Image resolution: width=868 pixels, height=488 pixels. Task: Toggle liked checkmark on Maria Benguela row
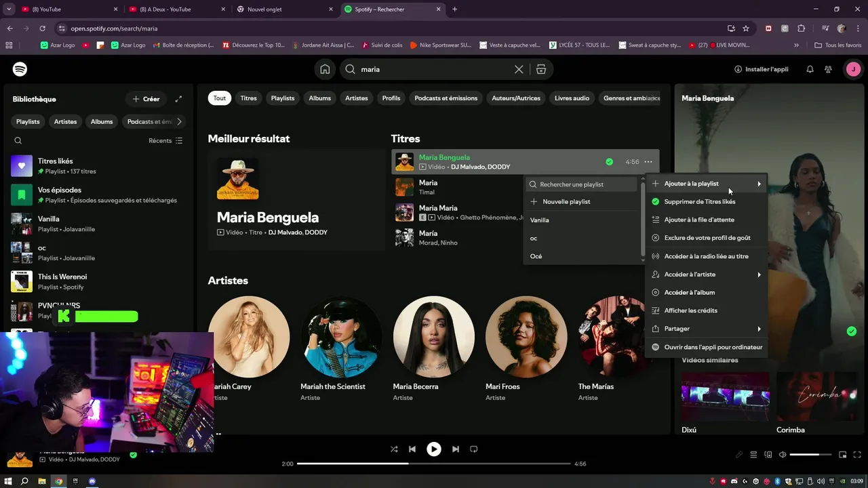609,162
